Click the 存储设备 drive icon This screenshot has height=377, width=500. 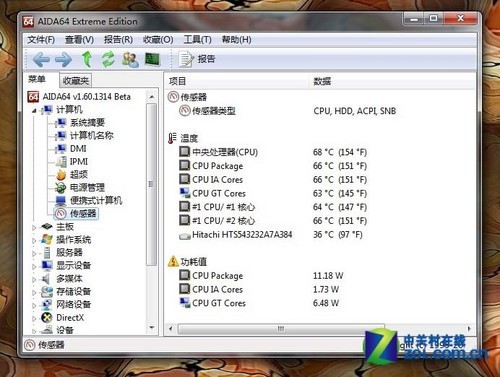47,292
